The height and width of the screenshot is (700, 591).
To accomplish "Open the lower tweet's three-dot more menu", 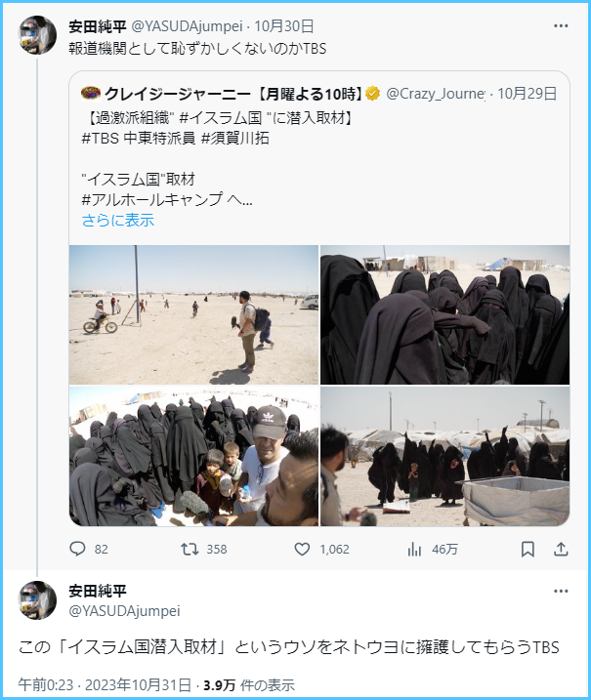I will pos(561,591).
